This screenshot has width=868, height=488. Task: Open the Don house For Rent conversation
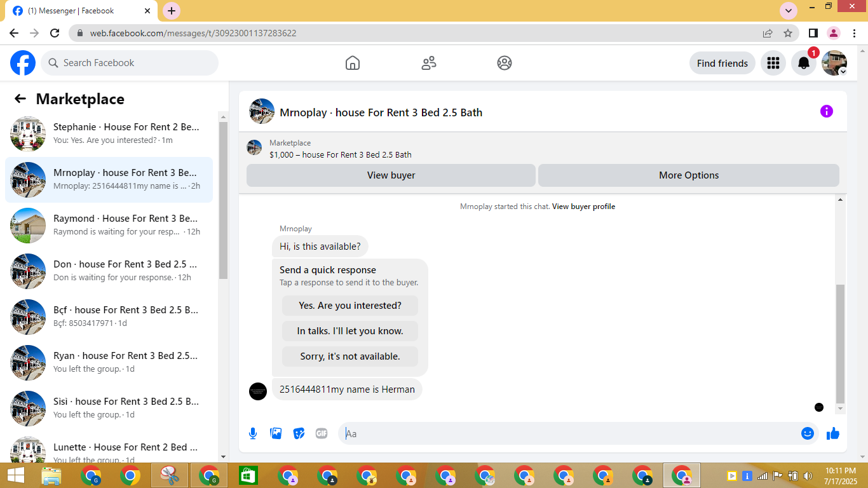pos(109,271)
